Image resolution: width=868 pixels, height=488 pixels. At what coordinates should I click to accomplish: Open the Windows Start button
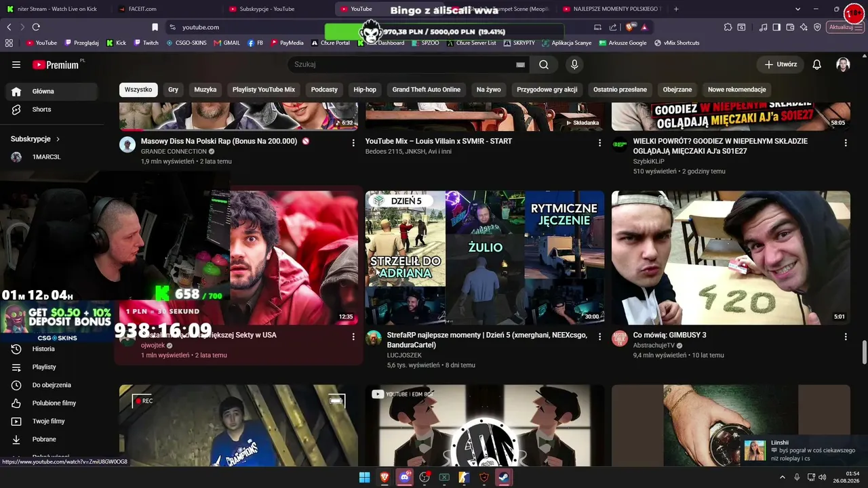tap(364, 477)
